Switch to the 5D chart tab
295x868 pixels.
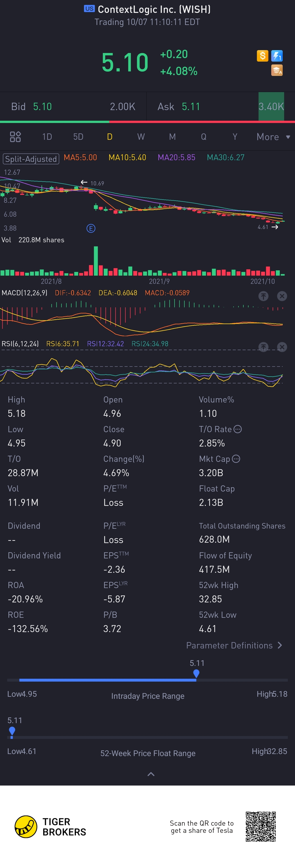78,137
